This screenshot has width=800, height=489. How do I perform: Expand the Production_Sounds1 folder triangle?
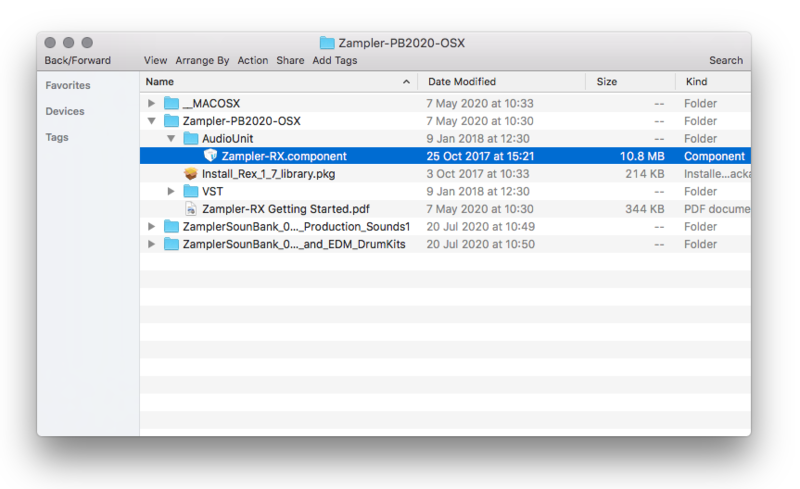coord(152,227)
